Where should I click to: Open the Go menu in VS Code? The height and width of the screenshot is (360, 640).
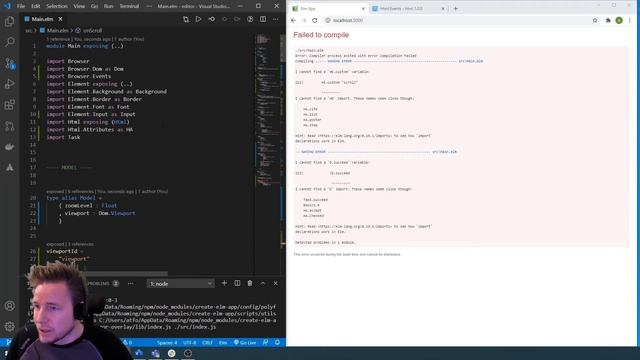(94, 6)
